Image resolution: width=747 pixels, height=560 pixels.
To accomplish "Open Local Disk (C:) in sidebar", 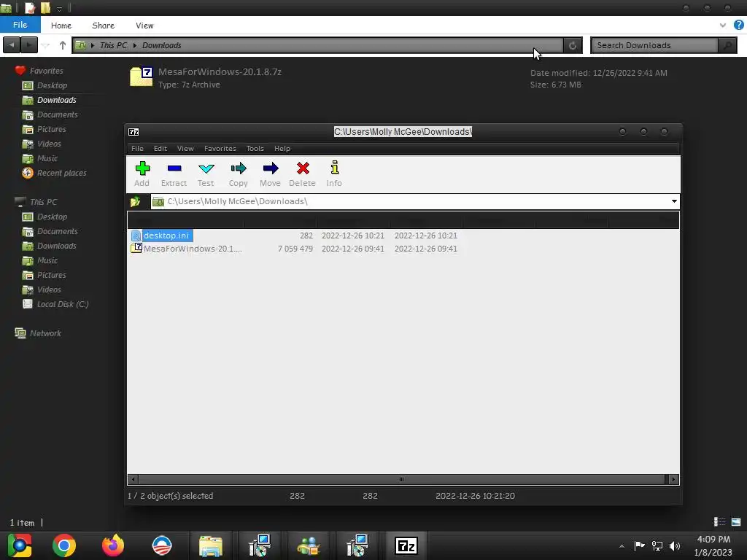I will click(63, 304).
